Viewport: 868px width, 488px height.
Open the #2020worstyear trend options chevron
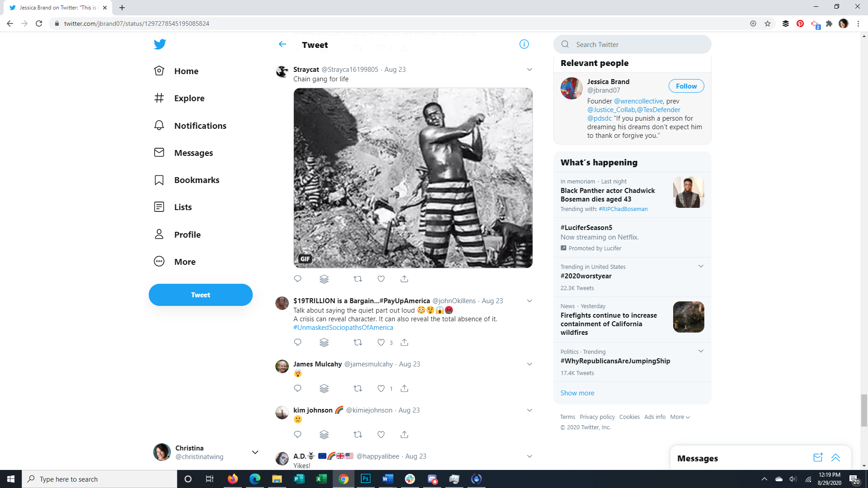(701, 266)
